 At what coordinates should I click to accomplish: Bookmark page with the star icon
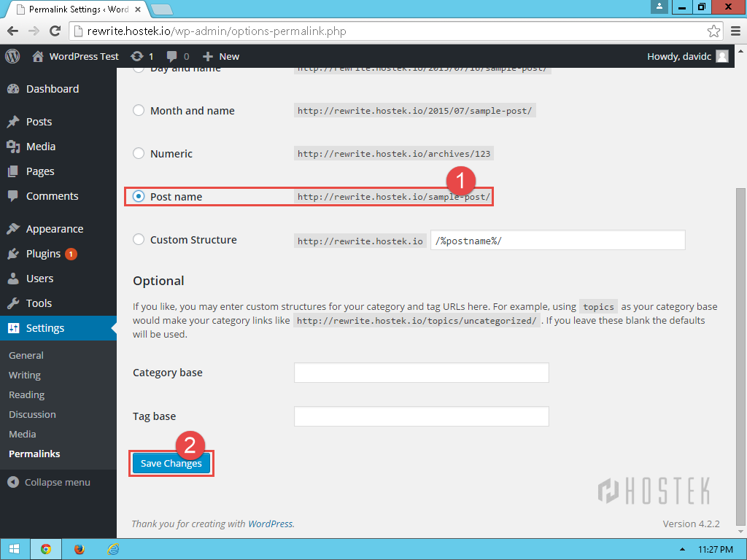click(714, 31)
